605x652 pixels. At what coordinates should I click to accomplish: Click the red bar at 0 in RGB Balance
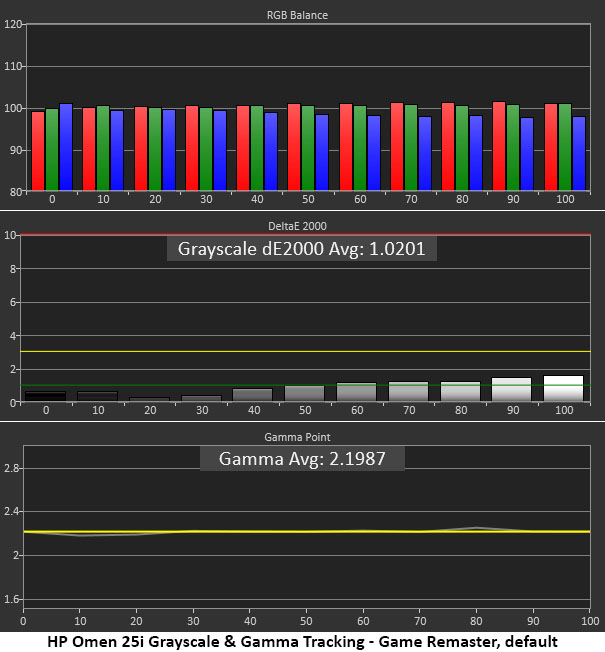[x=38, y=151]
